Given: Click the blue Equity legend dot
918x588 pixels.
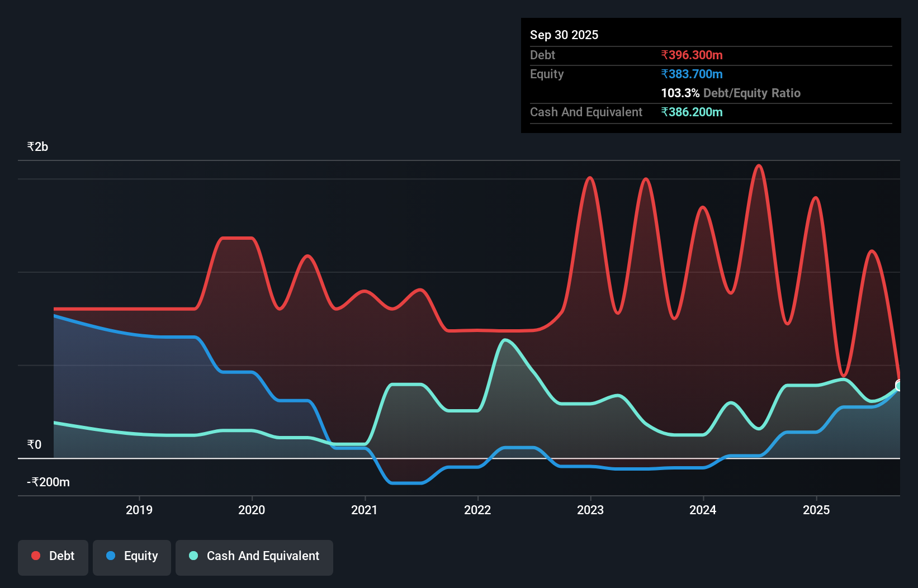Looking at the screenshot, I should [x=111, y=556].
